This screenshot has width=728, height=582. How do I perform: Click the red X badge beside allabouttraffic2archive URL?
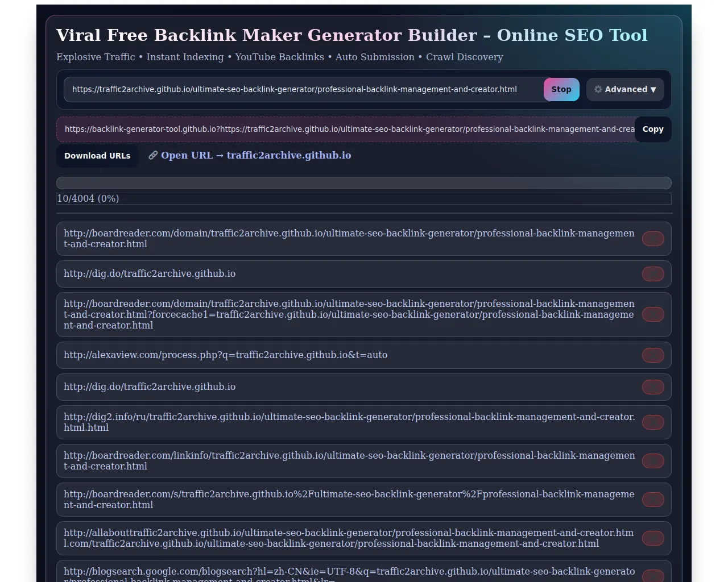[653, 538]
